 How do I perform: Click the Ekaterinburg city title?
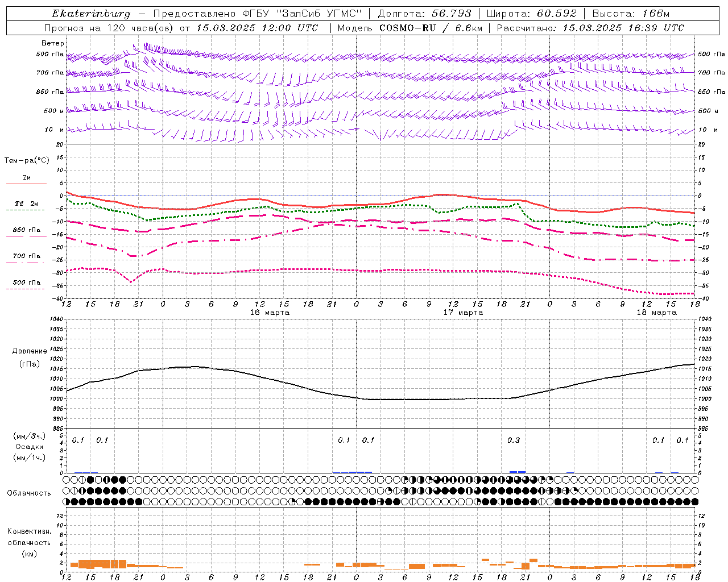coord(91,14)
